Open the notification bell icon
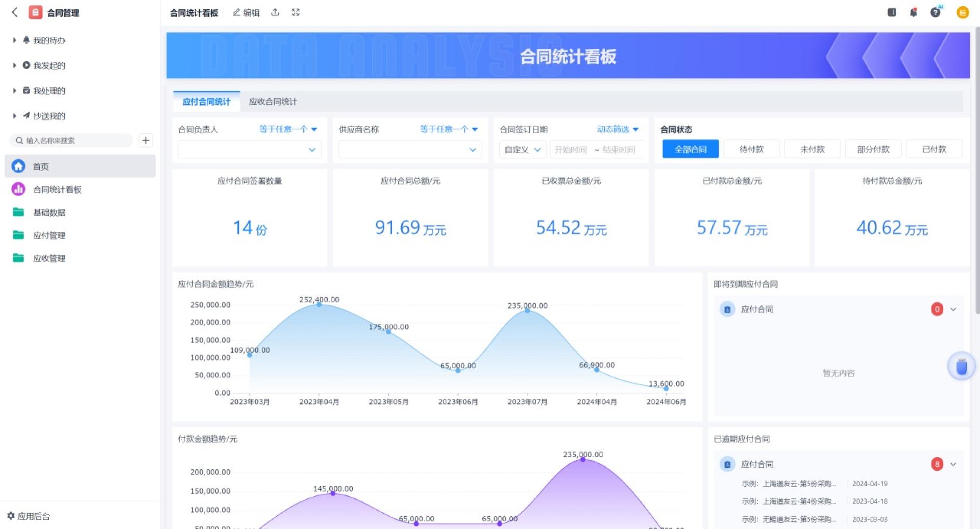980x529 pixels. click(x=914, y=12)
